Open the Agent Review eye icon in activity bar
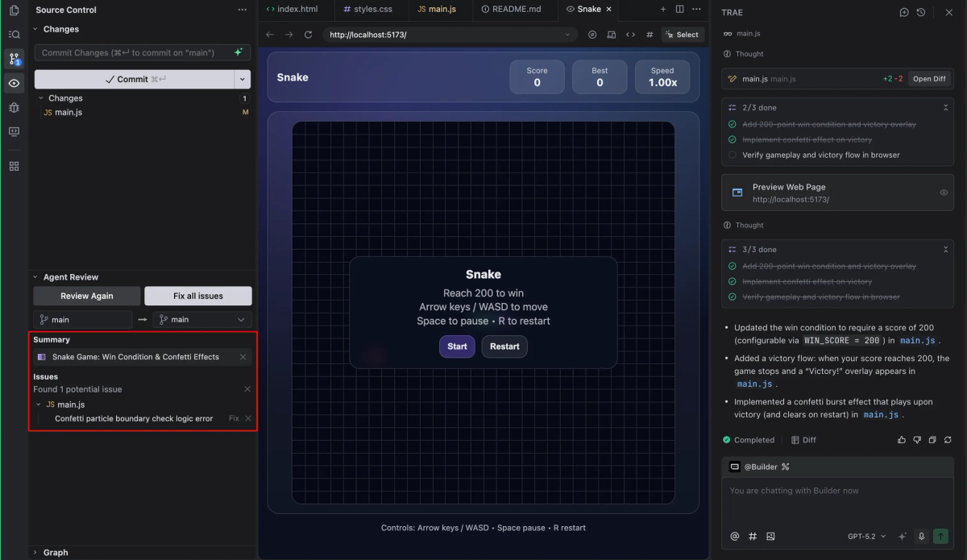 tap(14, 83)
